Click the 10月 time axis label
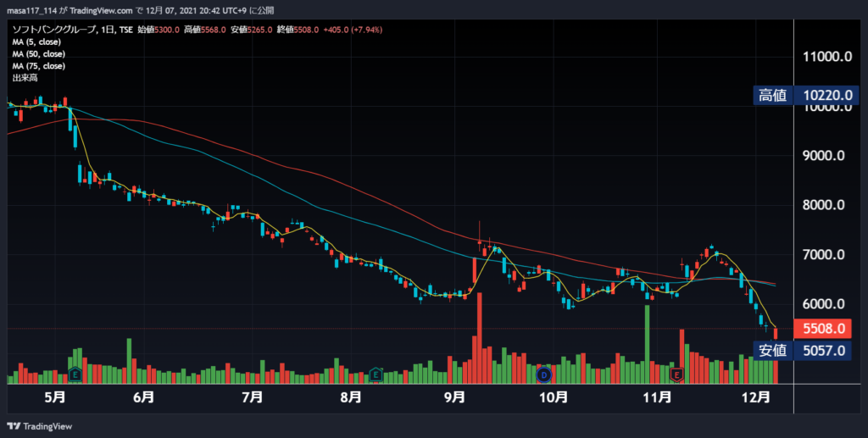868x438 pixels. tap(554, 397)
